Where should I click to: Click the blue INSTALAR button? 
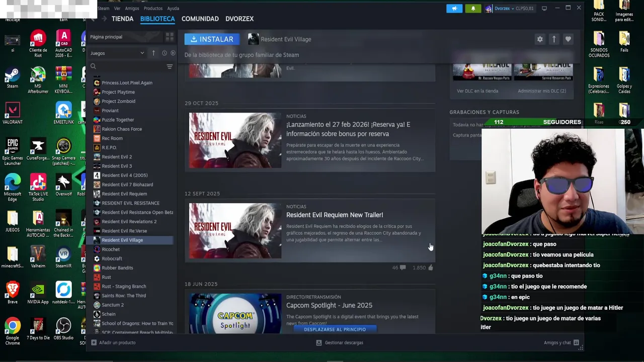[212, 39]
